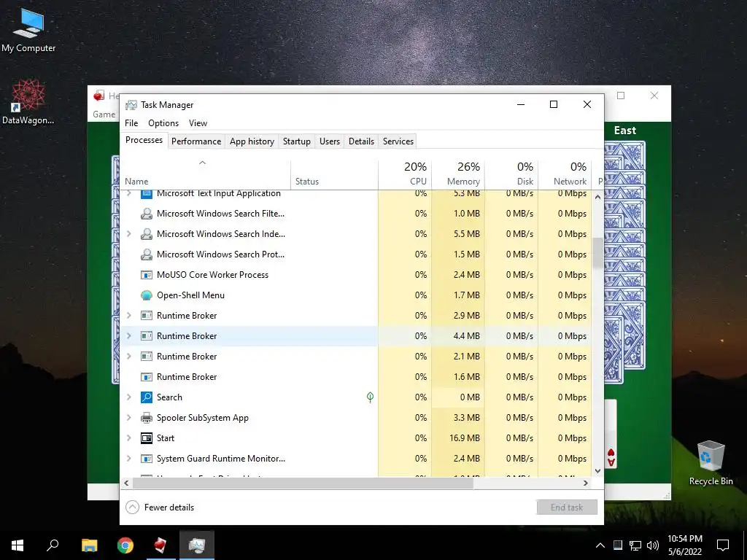Click the taskbar search magnifier
Screen dimensions: 747x560
point(53,545)
